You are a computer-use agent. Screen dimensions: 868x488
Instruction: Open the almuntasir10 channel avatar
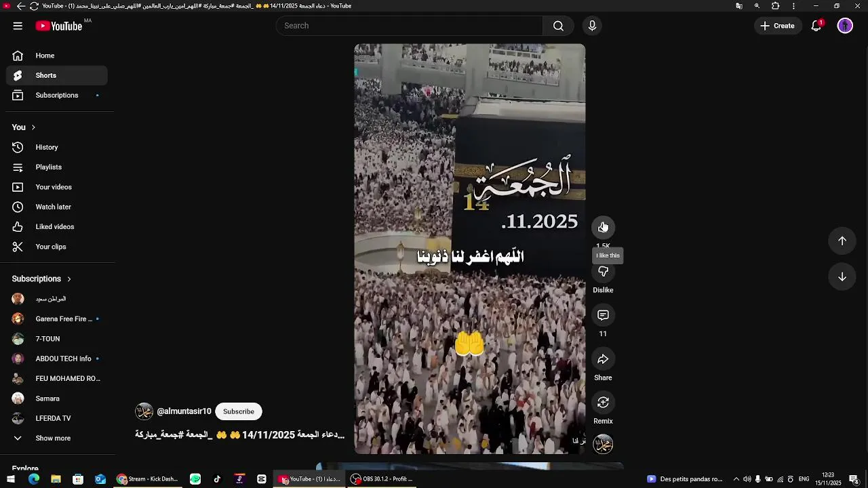tap(144, 411)
